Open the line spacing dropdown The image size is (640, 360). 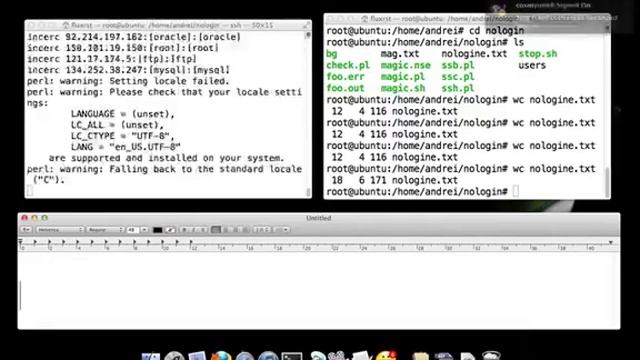pyautogui.click(x=262, y=230)
